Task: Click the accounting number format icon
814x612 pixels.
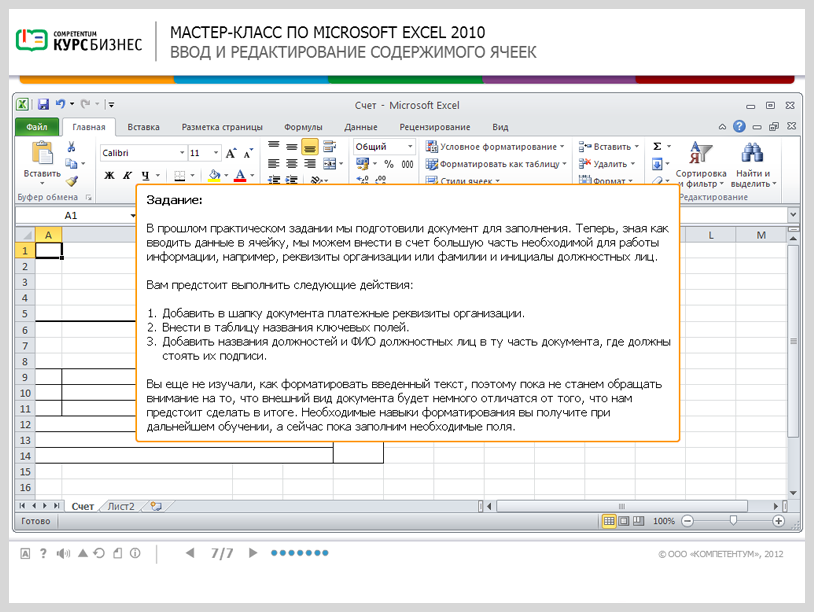Action: pos(362,164)
